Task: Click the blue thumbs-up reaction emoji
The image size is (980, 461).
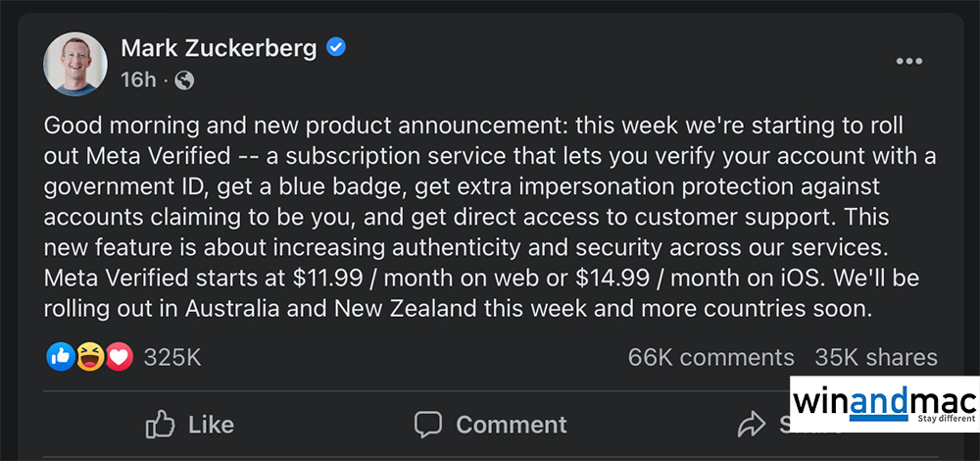Action: 61,357
